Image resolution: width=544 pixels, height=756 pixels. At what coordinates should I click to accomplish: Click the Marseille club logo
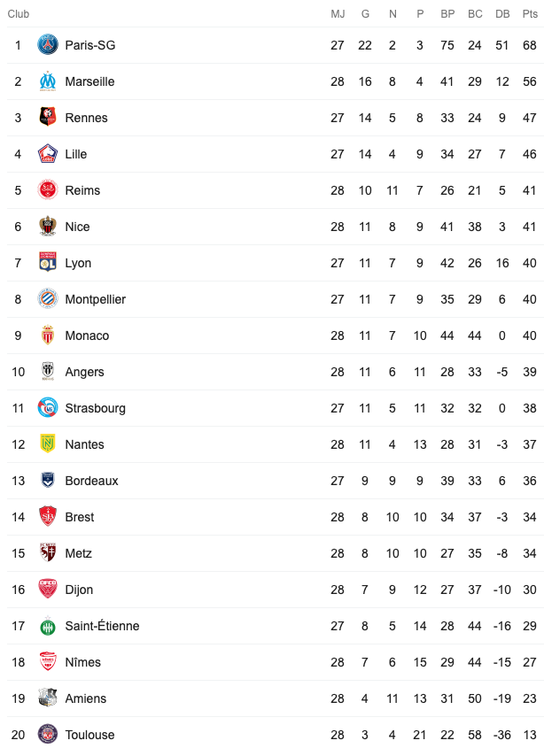click(48, 81)
